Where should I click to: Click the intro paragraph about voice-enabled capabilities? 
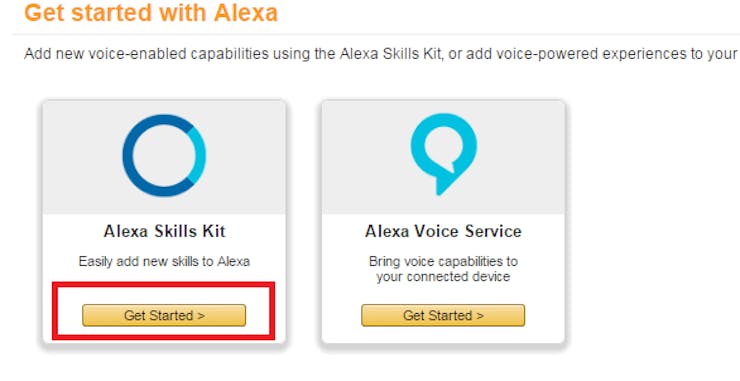[x=380, y=54]
